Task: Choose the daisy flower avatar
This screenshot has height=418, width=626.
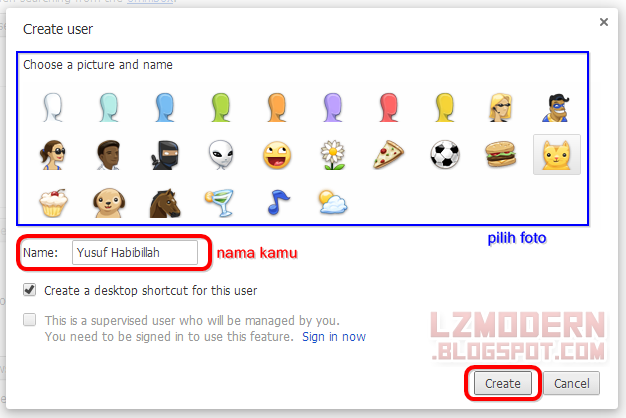Action: tap(333, 155)
